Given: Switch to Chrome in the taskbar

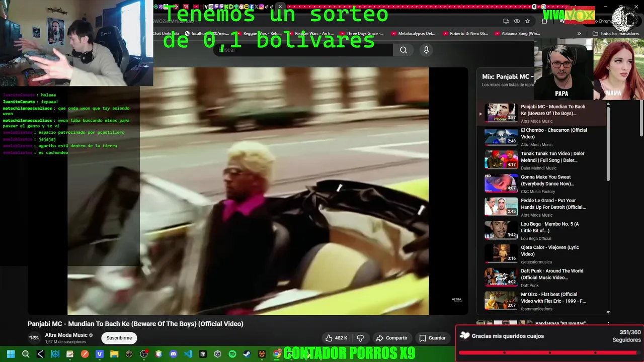Looking at the screenshot, I should tap(277, 354).
